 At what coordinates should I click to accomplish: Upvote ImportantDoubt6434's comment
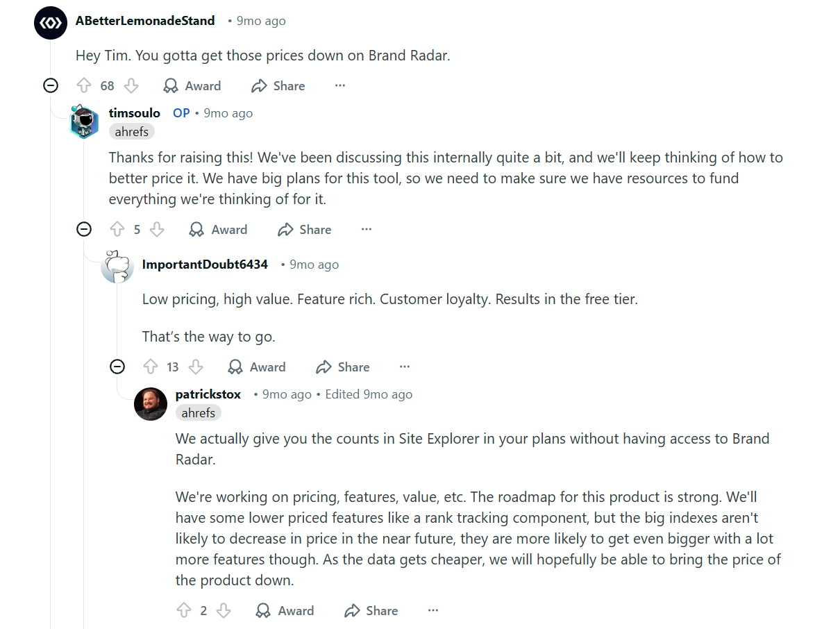tap(151, 367)
